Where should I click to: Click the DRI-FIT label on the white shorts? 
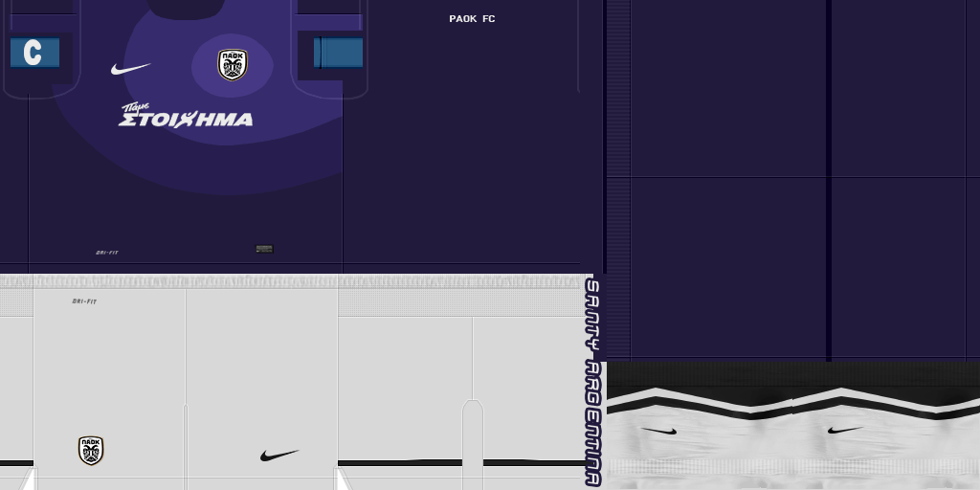click(x=84, y=301)
